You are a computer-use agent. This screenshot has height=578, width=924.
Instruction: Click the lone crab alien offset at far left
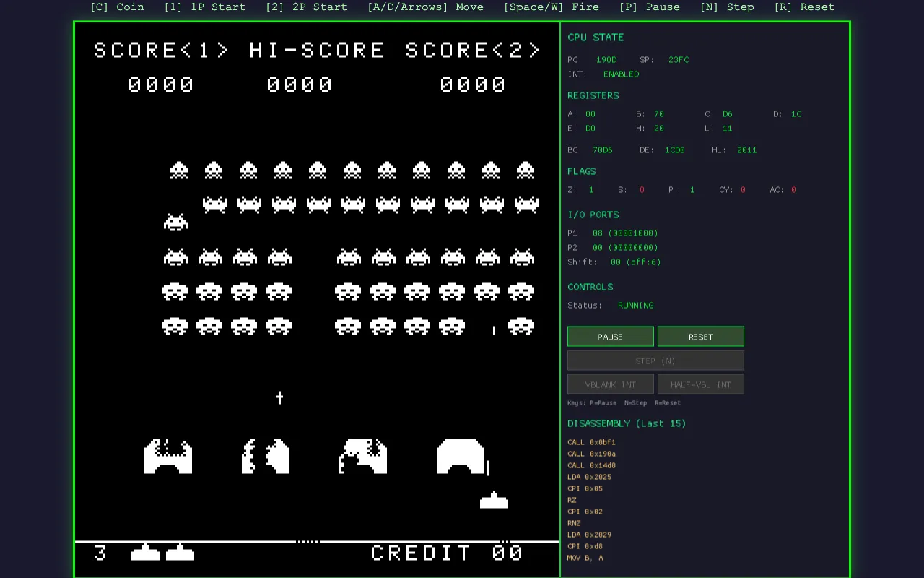click(x=176, y=222)
